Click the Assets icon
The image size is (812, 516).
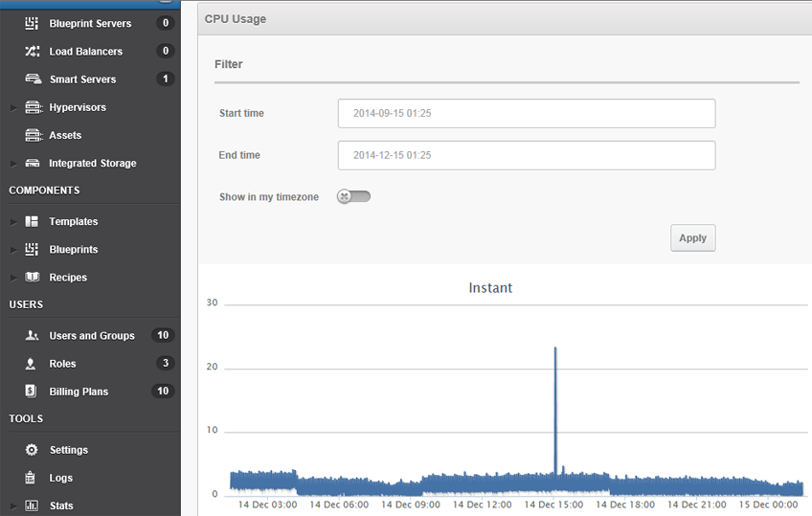[x=34, y=135]
